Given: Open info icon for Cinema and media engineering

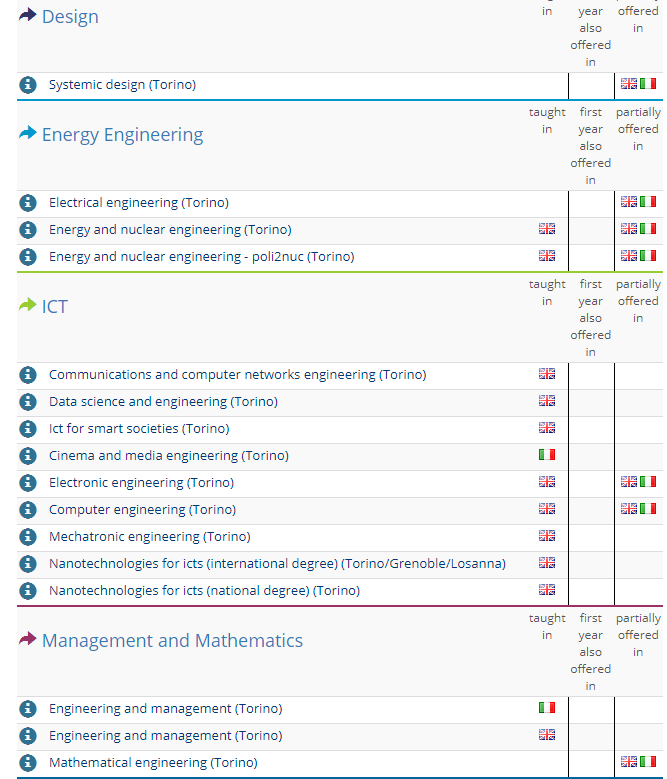Looking at the screenshot, I should 28,456.
